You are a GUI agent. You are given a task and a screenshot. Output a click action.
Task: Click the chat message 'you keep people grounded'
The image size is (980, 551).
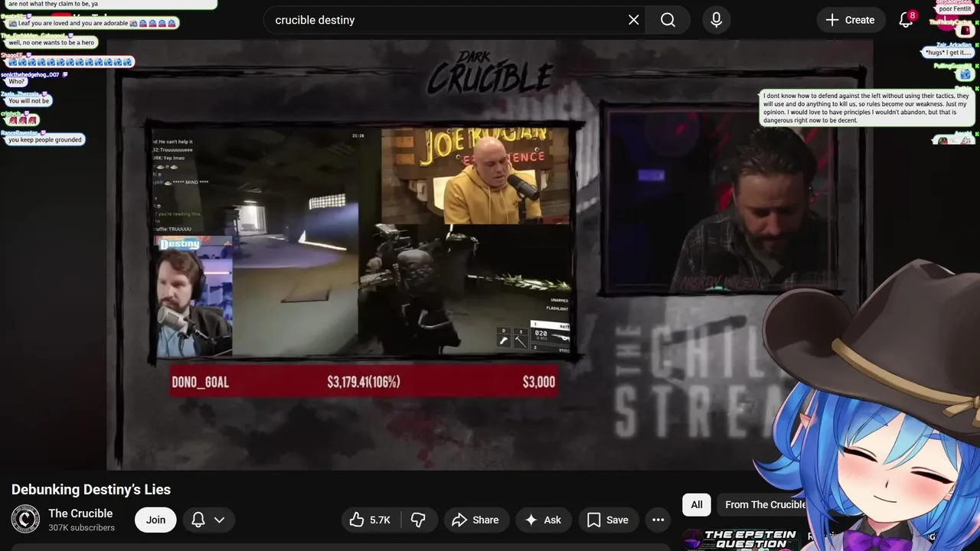tap(45, 140)
